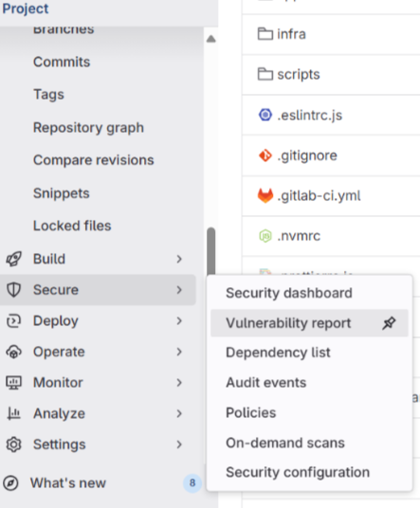The width and height of the screenshot is (420, 508).
Task: Go to Compare revisions page
Action: point(93,160)
